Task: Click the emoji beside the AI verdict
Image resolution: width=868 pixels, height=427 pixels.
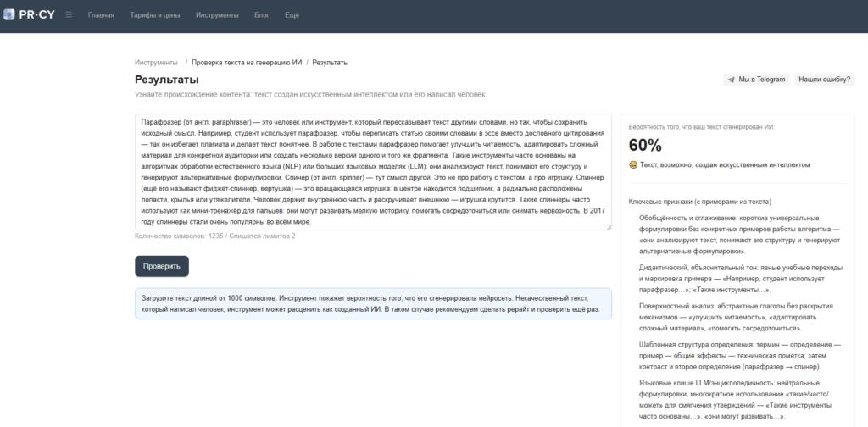Action: [633, 165]
